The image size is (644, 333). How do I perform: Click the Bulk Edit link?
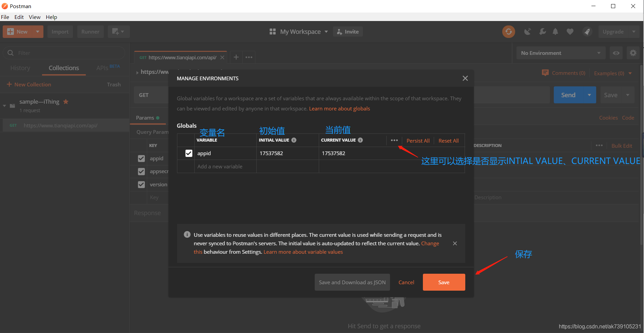pyautogui.click(x=622, y=146)
